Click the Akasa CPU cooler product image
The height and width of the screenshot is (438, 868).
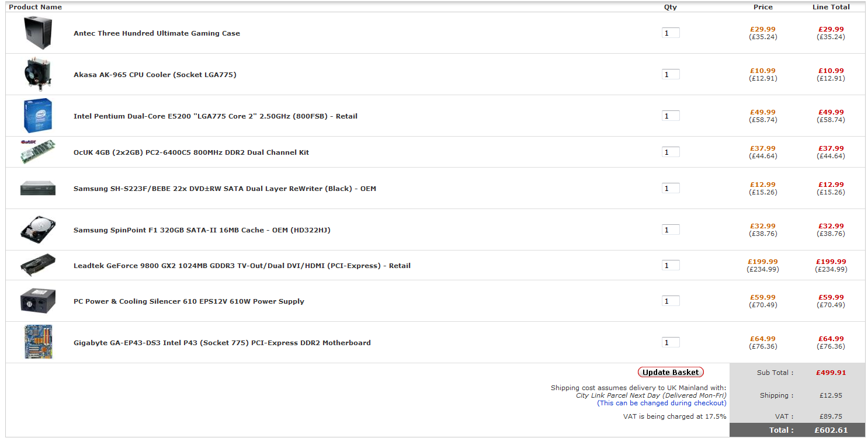(38, 75)
